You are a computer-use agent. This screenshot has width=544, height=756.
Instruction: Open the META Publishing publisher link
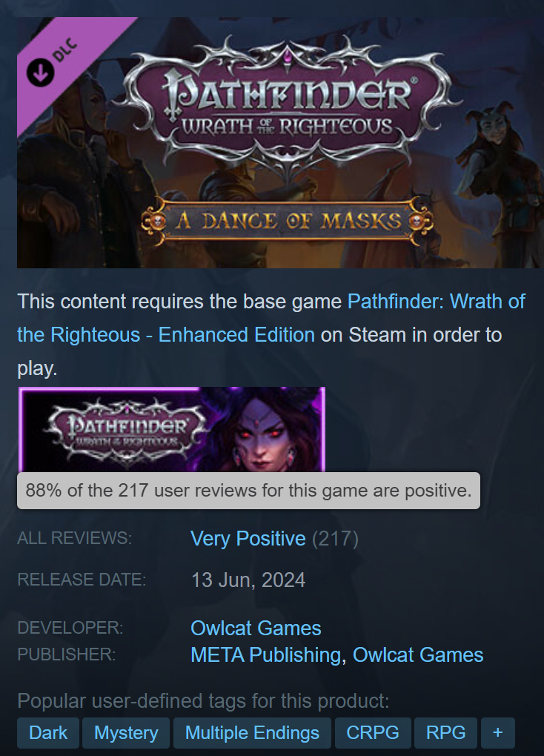coord(266,654)
